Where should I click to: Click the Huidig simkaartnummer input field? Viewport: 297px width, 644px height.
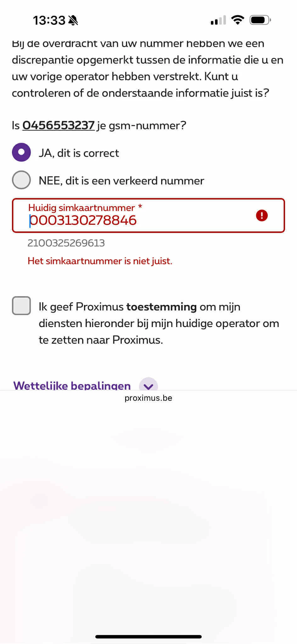point(148,216)
